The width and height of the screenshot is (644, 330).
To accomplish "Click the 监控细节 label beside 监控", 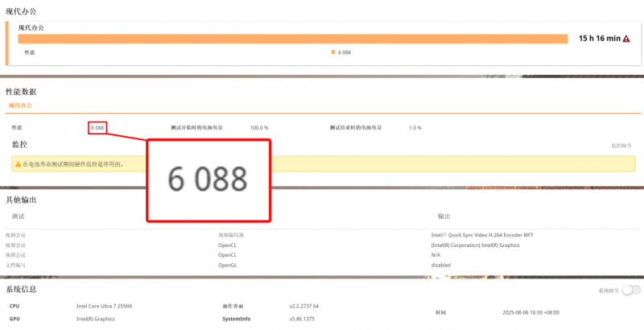I will [621, 146].
